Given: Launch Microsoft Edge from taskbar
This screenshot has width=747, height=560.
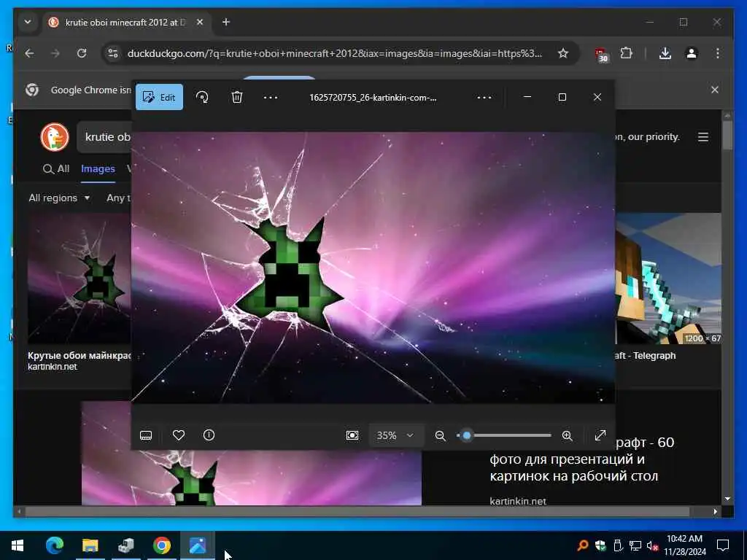Looking at the screenshot, I should [54, 545].
